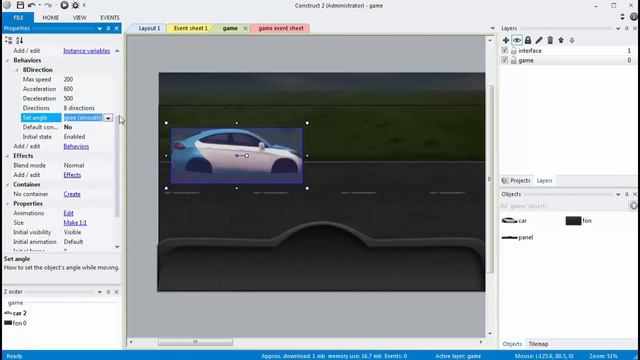Viewport: 640px width, 360px height.
Task: Open Z order panel options dropdown
Action: click(x=100, y=292)
